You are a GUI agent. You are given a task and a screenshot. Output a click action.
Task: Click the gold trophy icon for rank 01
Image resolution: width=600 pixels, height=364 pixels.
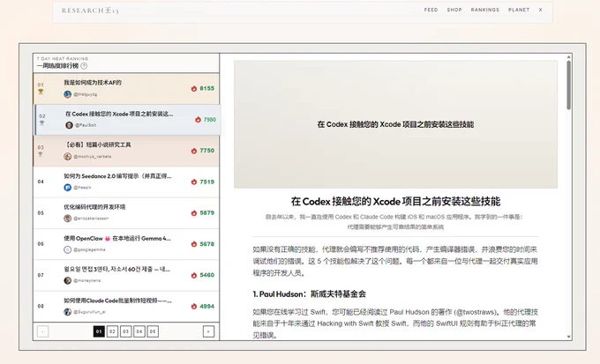pyautogui.click(x=41, y=92)
